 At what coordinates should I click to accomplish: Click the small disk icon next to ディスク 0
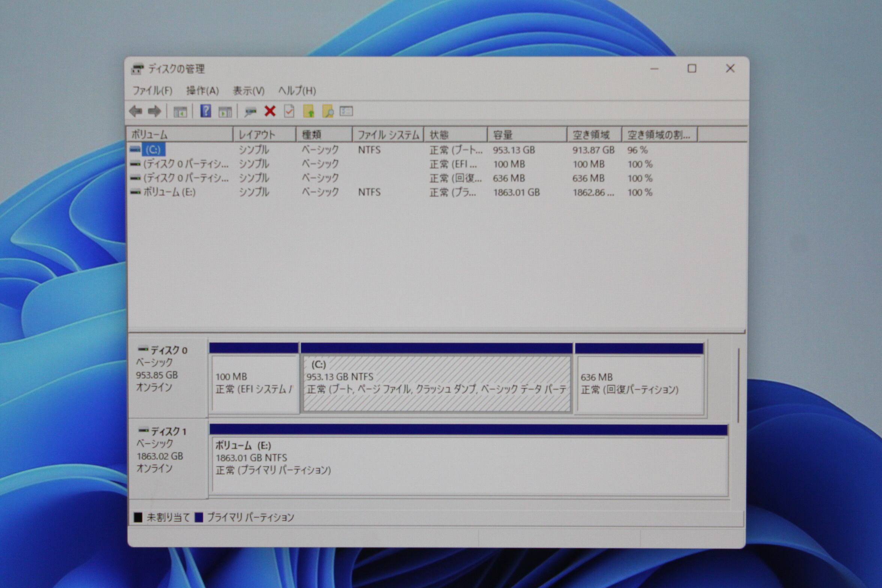tap(143, 349)
